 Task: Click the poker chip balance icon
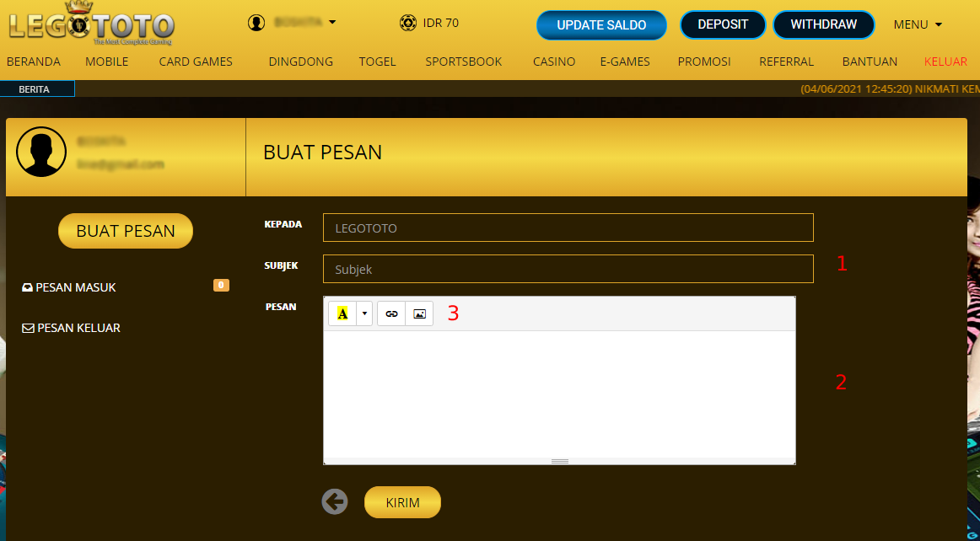pos(408,23)
